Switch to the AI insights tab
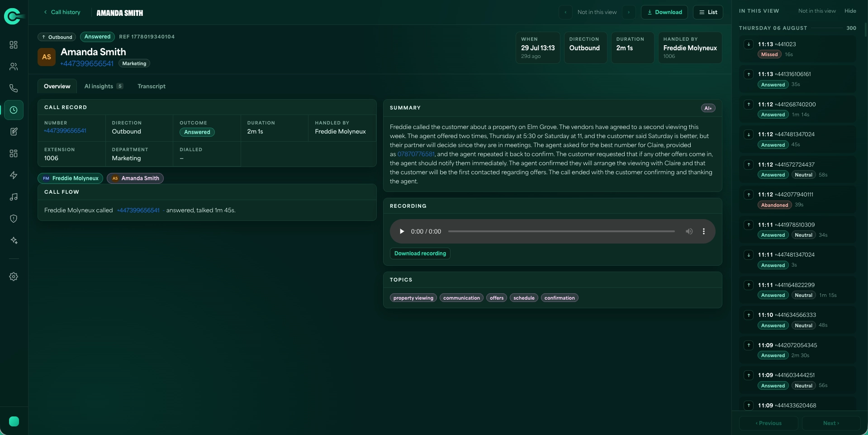Image resolution: width=868 pixels, height=435 pixels. pyautogui.click(x=104, y=86)
